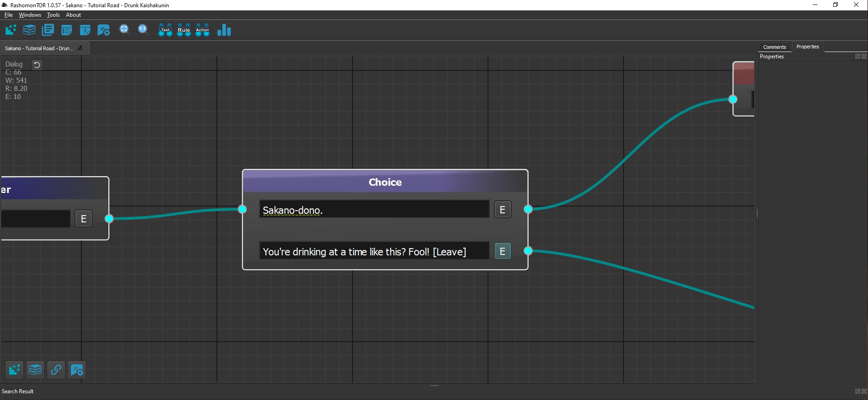This screenshot has width=868, height=400.
Task: Click the undo arrow beside Dialog label
Action: (37, 65)
